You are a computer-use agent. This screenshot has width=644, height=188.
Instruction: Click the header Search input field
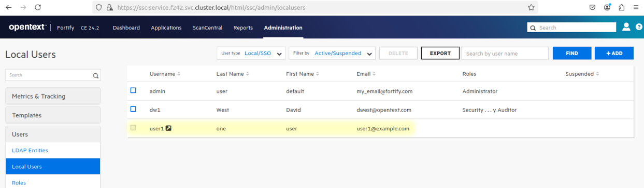571,28
